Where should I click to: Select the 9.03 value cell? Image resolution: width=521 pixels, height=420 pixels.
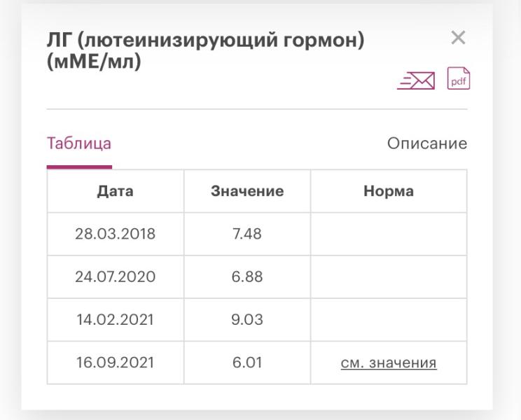(x=247, y=320)
